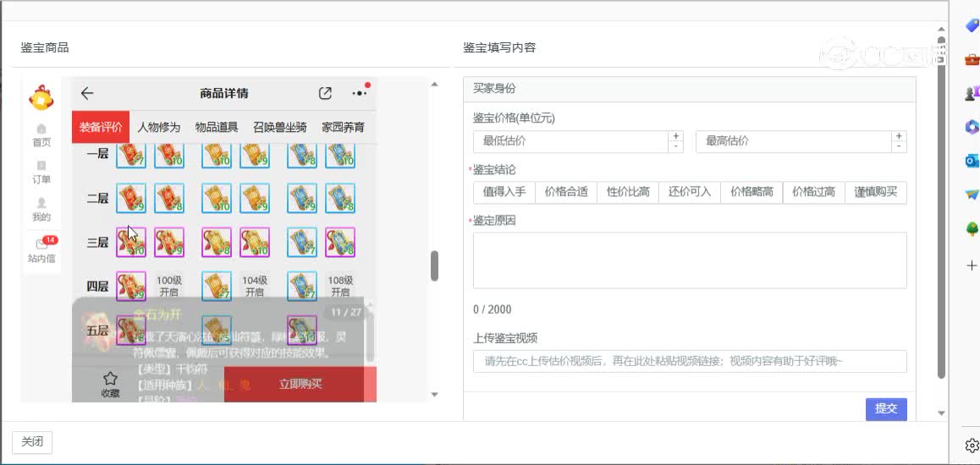The image size is (980, 465).
Task: Click the 11 / 27 image counter
Action: tap(346, 312)
